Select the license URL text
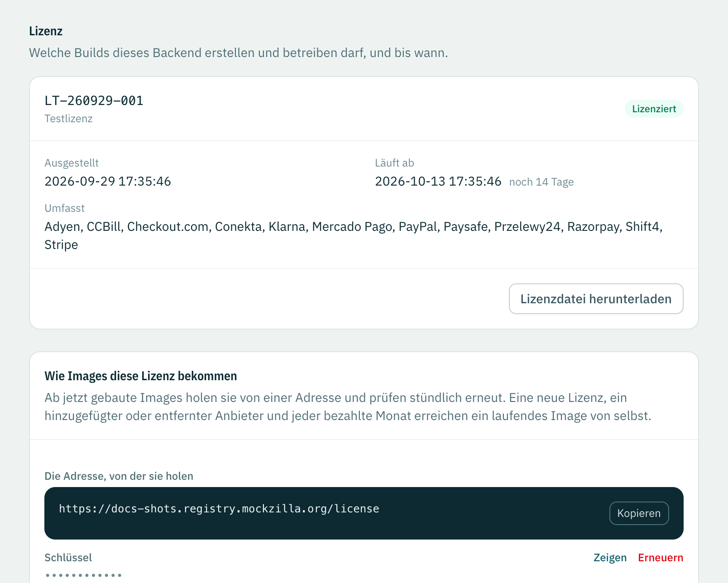 pos(219,509)
